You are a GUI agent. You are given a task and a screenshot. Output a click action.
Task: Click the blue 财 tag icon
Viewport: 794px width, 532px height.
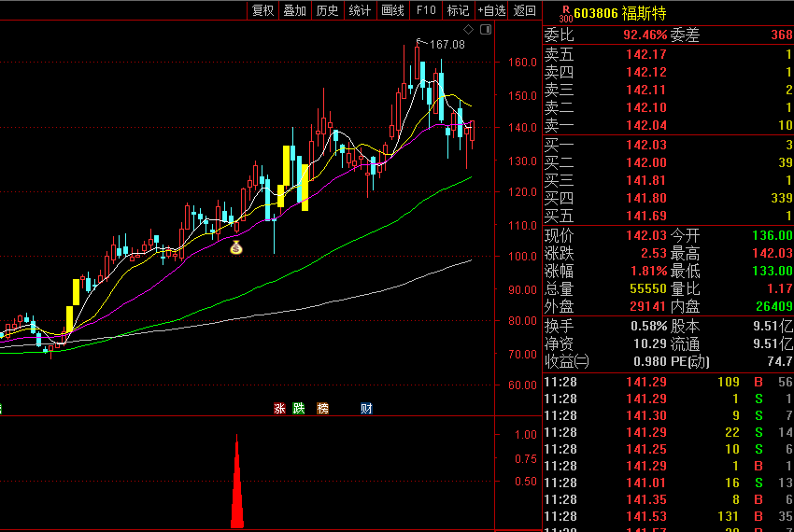366,409
